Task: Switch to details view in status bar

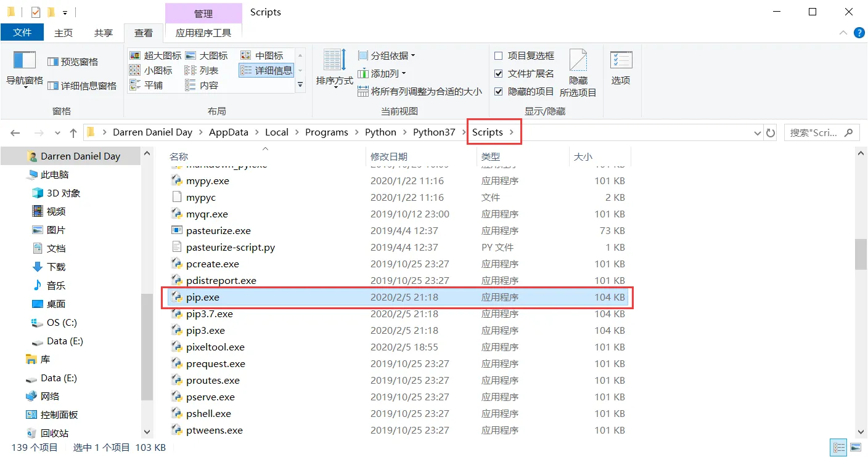Action: point(839,448)
